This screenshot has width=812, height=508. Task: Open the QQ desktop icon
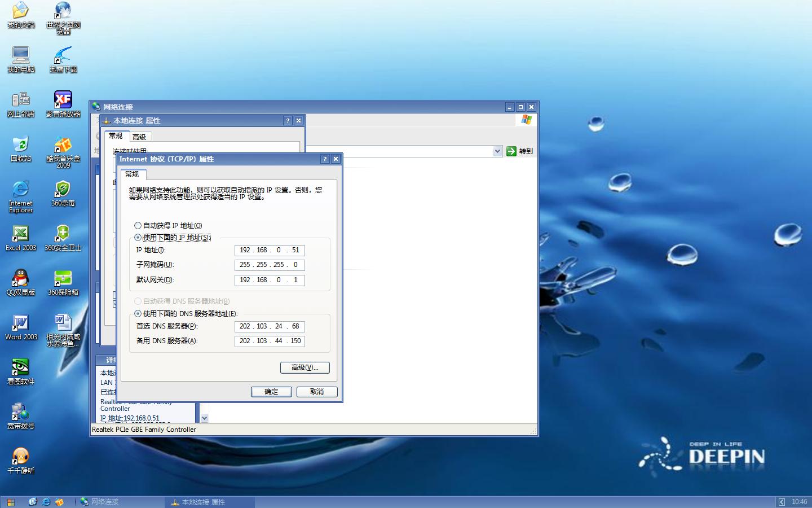tap(20, 279)
